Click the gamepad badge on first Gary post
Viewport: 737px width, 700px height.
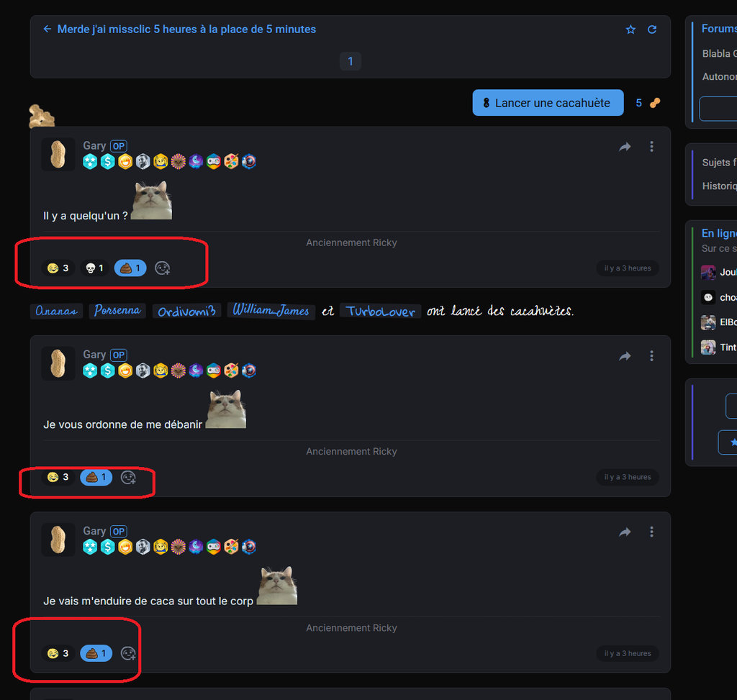pyautogui.click(x=213, y=162)
